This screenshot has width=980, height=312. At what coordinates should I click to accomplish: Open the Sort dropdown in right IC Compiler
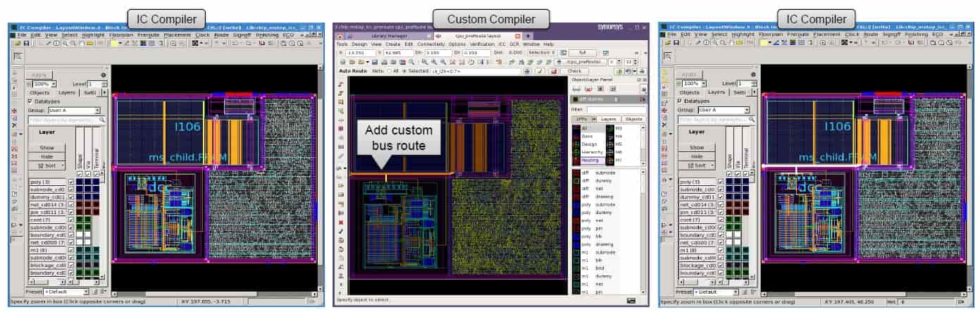[x=697, y=165]
